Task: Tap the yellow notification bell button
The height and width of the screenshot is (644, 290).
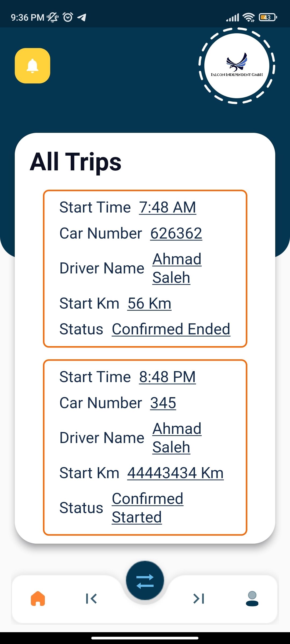Action: [32, 66]
